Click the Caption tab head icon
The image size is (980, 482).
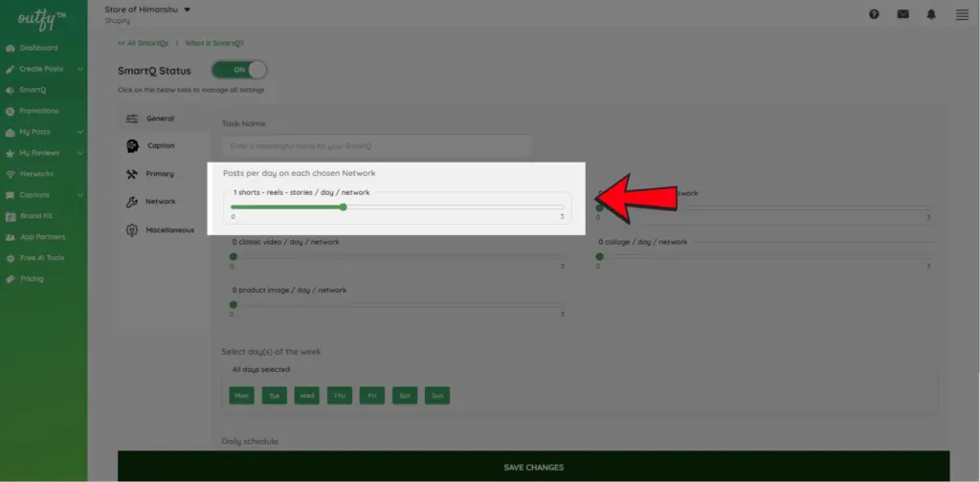132,145
